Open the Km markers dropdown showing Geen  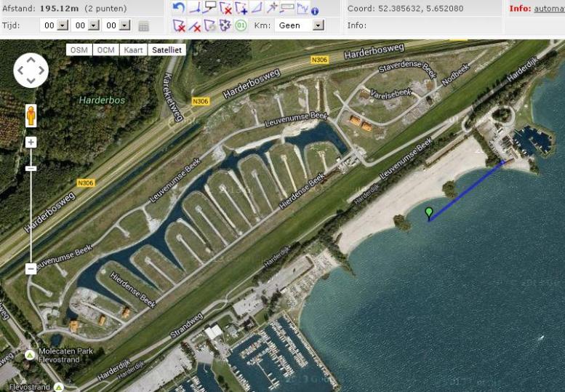[x=318, y=25]
